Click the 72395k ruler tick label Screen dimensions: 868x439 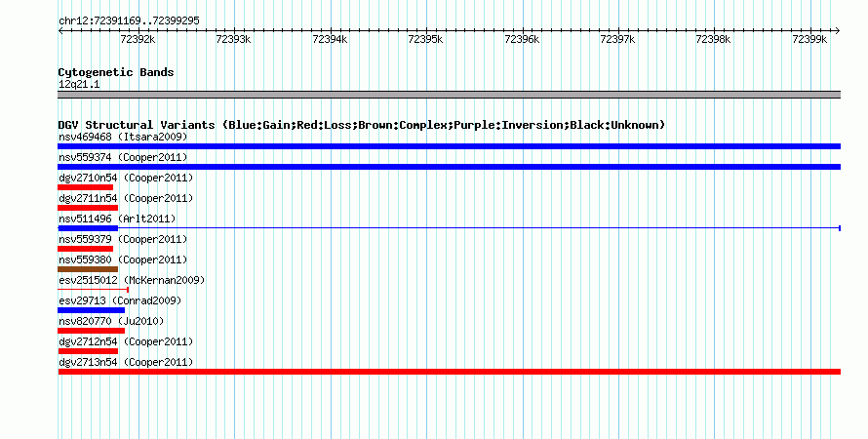click(425, 39)
